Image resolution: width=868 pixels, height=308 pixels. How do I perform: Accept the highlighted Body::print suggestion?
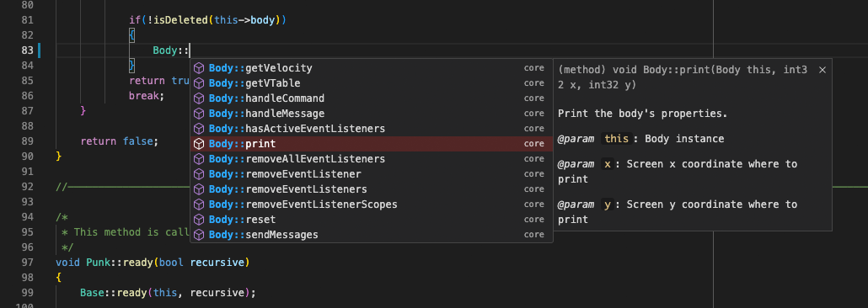click(x=372, y=144)
